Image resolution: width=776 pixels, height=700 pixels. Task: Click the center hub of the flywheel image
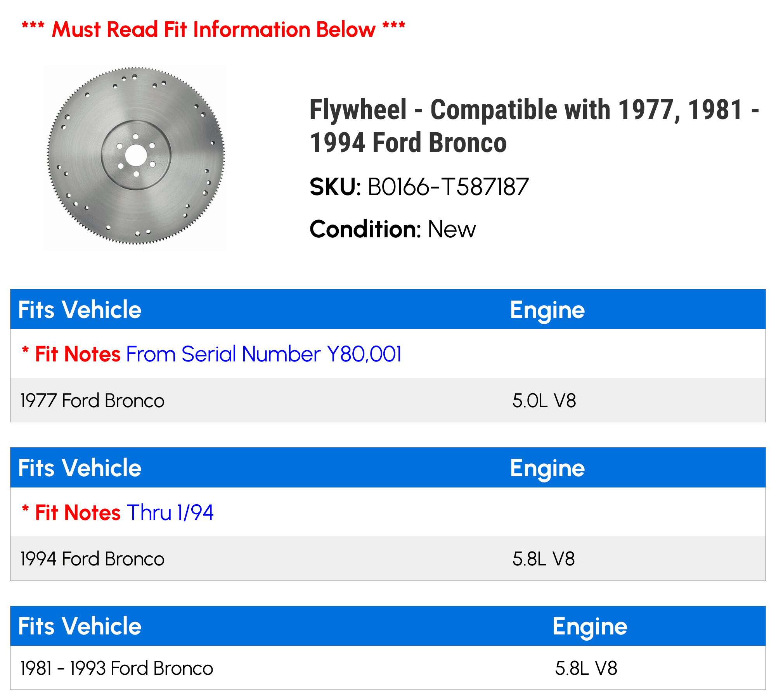coord(136,156)
